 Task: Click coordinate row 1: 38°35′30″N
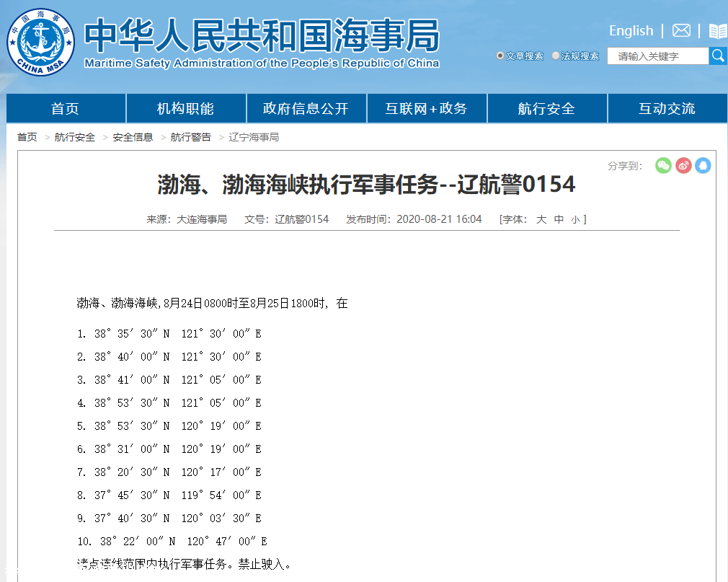point(169,333)
